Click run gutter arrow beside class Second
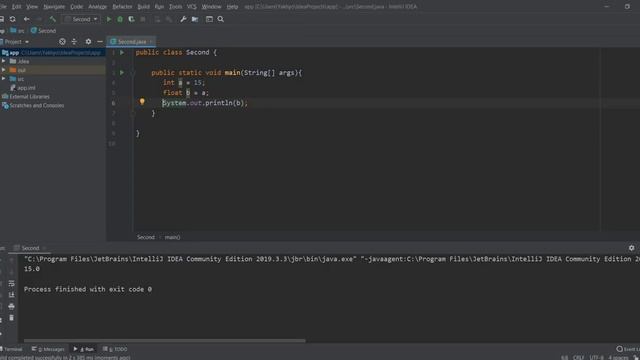640x360 pixels. [x=122, y=53]
